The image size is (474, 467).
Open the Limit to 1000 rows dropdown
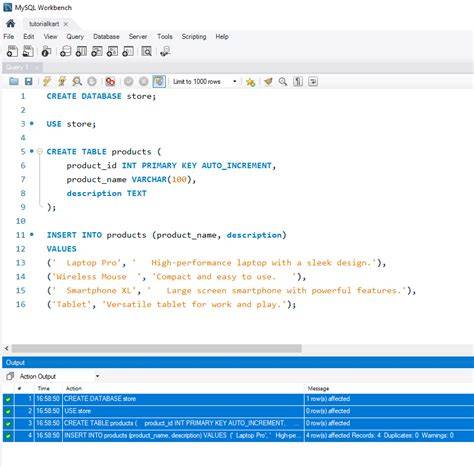coord(205,82)
